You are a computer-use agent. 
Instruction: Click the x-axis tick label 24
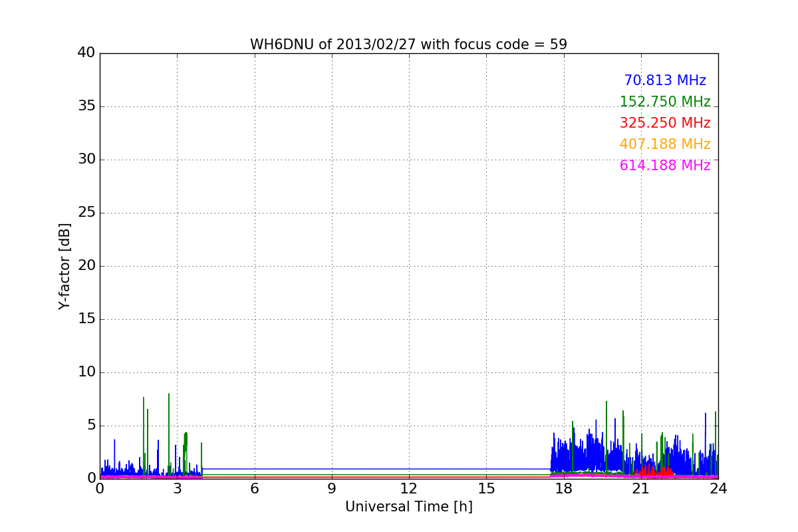718,488
